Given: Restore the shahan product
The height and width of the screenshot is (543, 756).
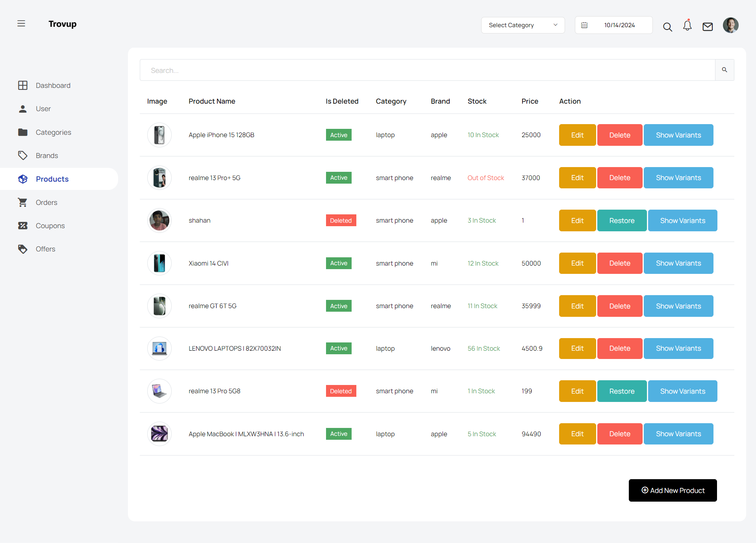Looking at the screenshot, I should pyautogui.click(x=622, y=221).
